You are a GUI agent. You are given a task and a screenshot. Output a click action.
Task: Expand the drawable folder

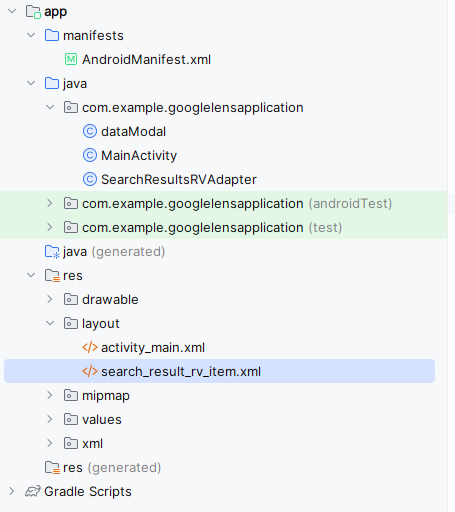point(50,299)
